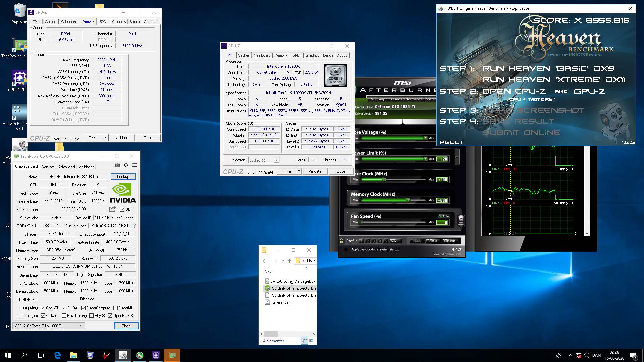The width and height of the screenshot is (644, 362).
Task: Open taskbar search
Action: 24,355
